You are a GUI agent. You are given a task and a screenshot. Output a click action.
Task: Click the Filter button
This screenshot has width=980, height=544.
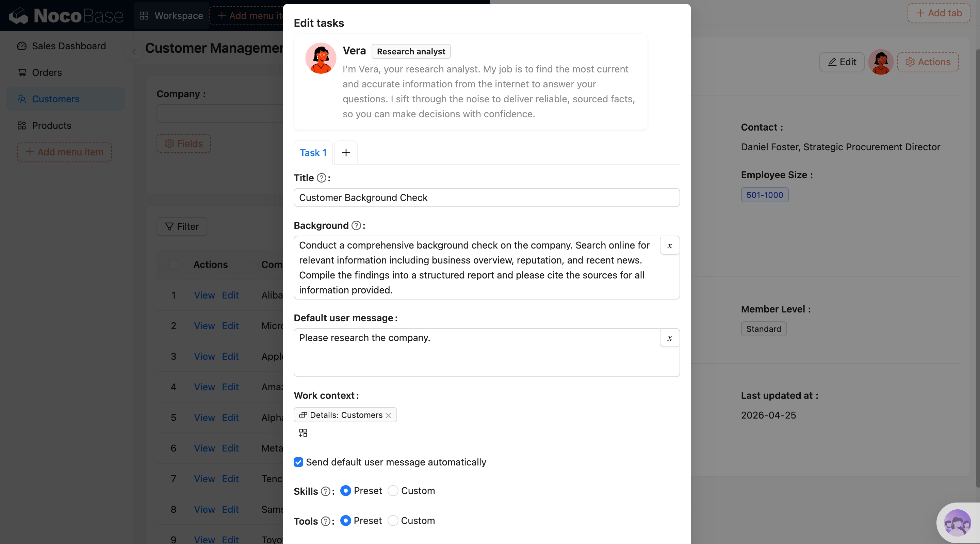coord(182,226)
